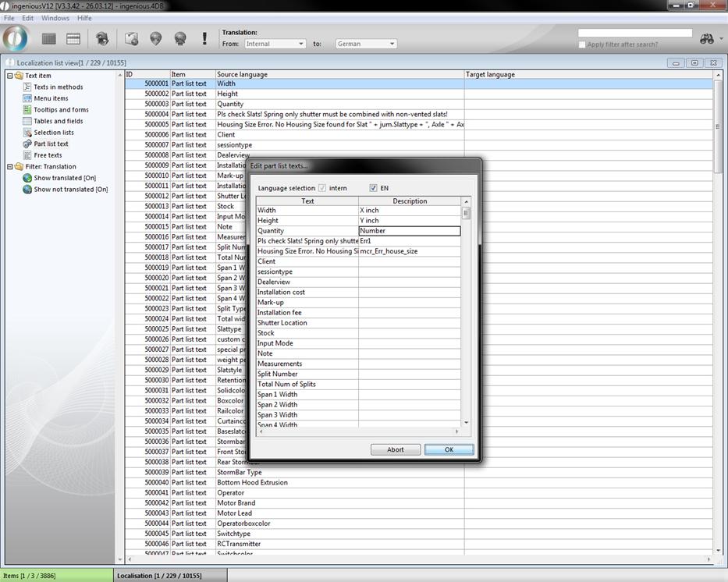The height and width of the screenshot is (582, 728).
Task: Open the Edit menu
Action: coord(27,18)
